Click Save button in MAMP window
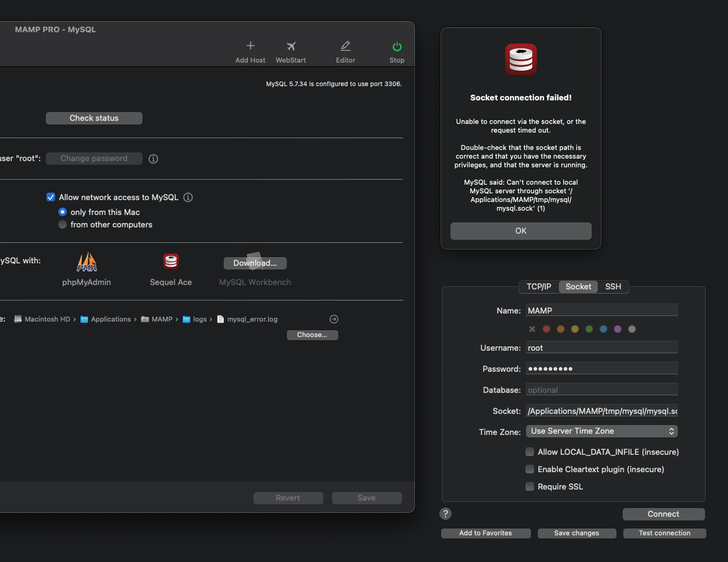This screenshot has height=562, width=728. 367,498
